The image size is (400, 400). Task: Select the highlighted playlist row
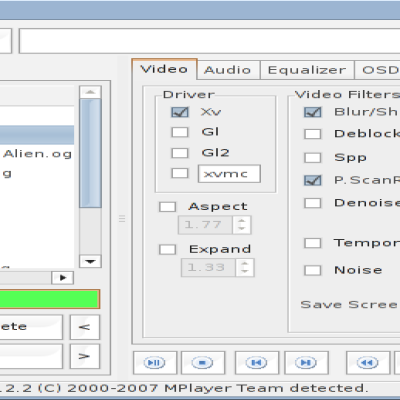[37, 135]
